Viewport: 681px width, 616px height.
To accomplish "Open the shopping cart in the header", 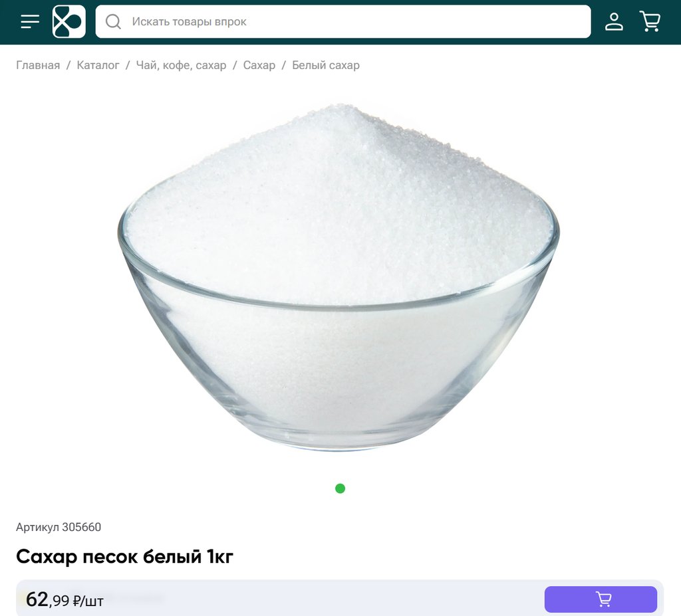I will [x=650, y=21].
